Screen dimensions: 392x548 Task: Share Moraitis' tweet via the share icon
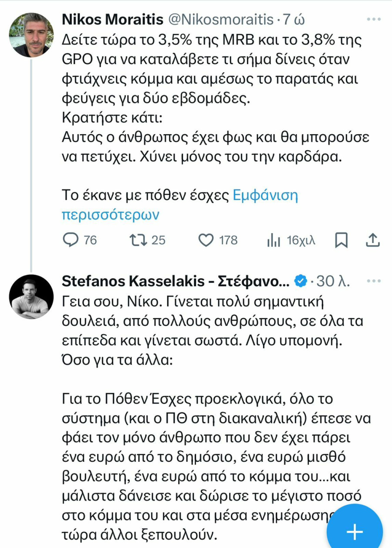tap(373, 239)
